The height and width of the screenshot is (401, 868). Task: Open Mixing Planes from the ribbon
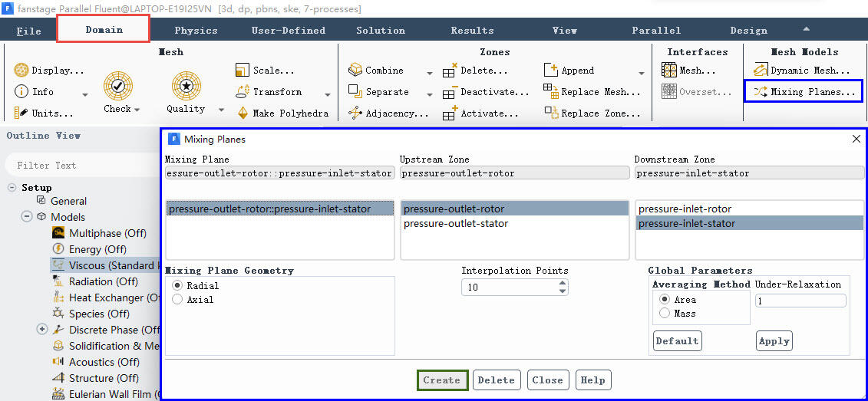coord(804,92)
